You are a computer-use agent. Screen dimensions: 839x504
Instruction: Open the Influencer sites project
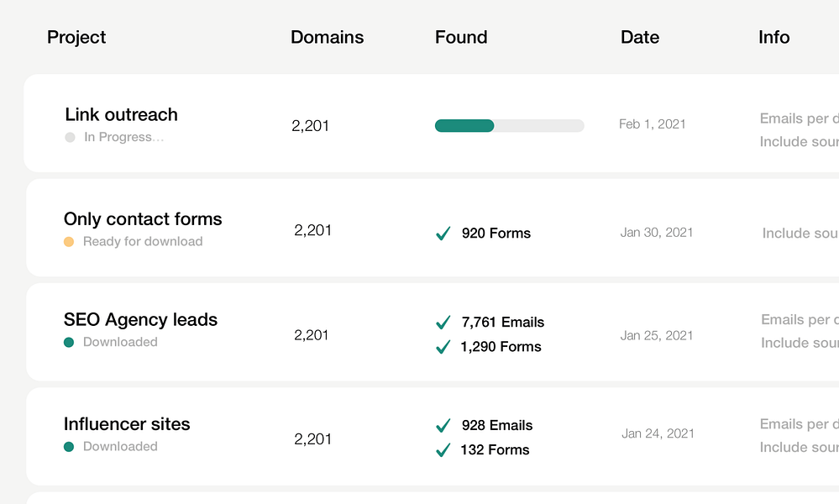[x=127, y=424]
